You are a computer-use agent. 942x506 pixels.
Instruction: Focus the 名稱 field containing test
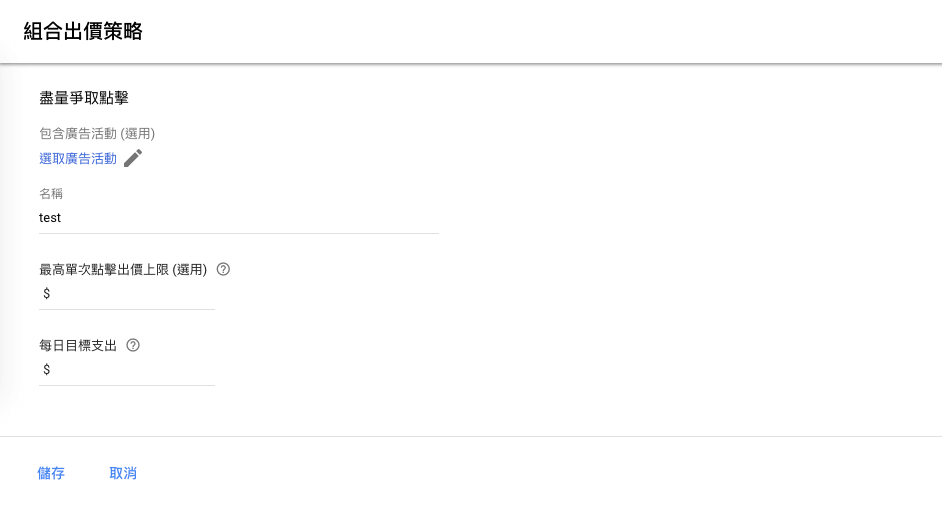pos(239,218)
